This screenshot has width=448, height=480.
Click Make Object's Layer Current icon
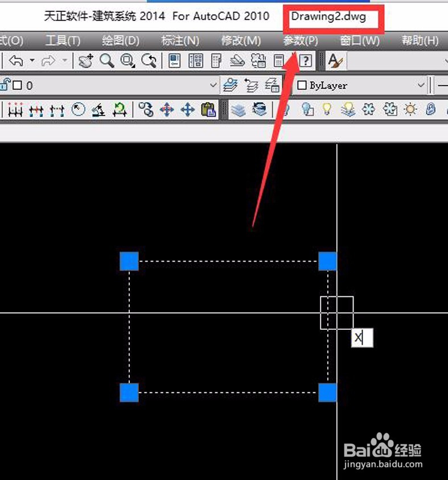tap(231, 85)
